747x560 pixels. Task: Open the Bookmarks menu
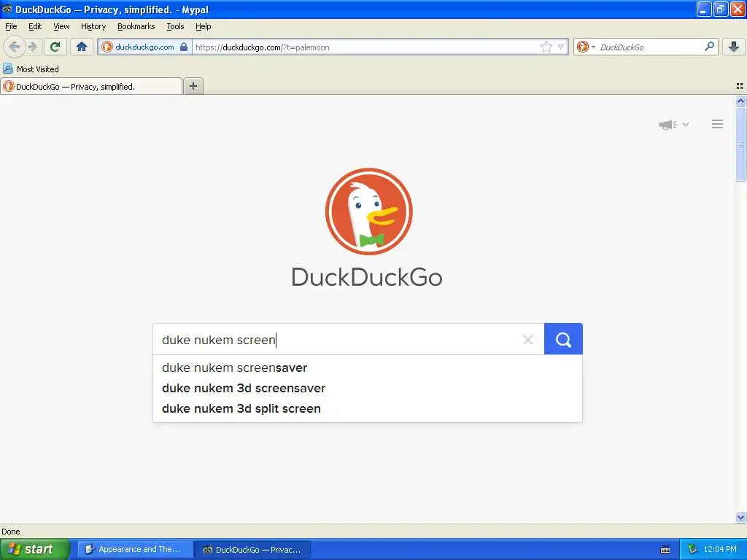pyautogui.click(x=136, y=27)
